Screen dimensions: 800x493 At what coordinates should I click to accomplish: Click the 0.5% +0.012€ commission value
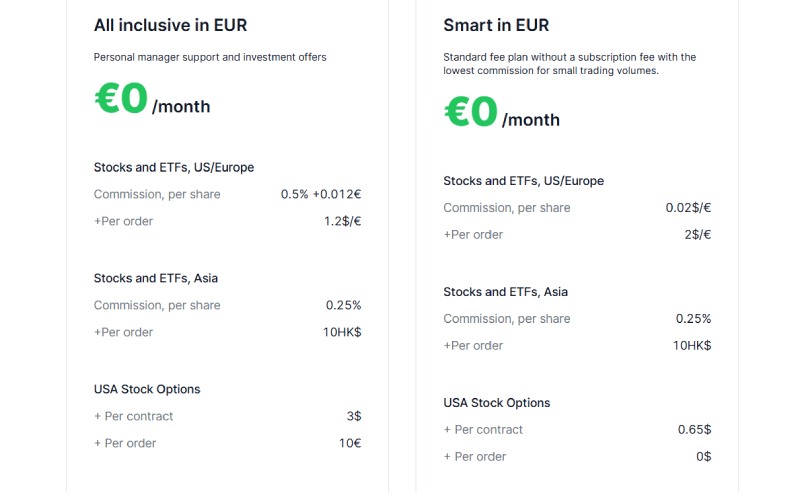321,194
